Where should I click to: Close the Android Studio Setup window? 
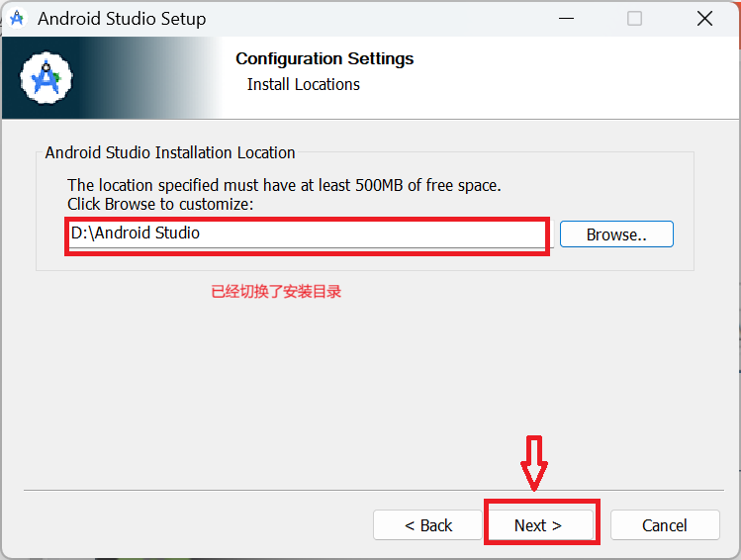click(x=704, y=19)
